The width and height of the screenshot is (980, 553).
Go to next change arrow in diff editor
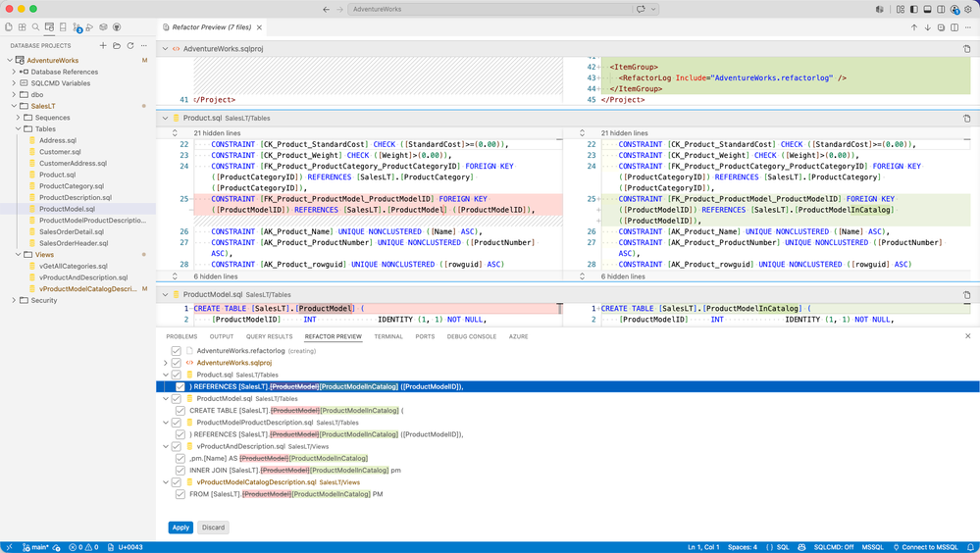coord(927,27)
